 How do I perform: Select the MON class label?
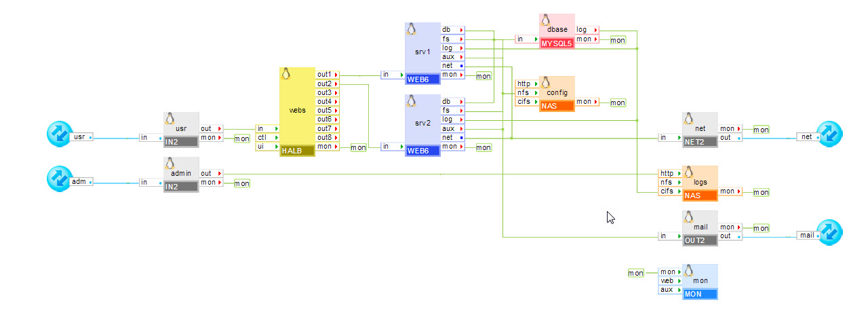[x=700, y=295]
